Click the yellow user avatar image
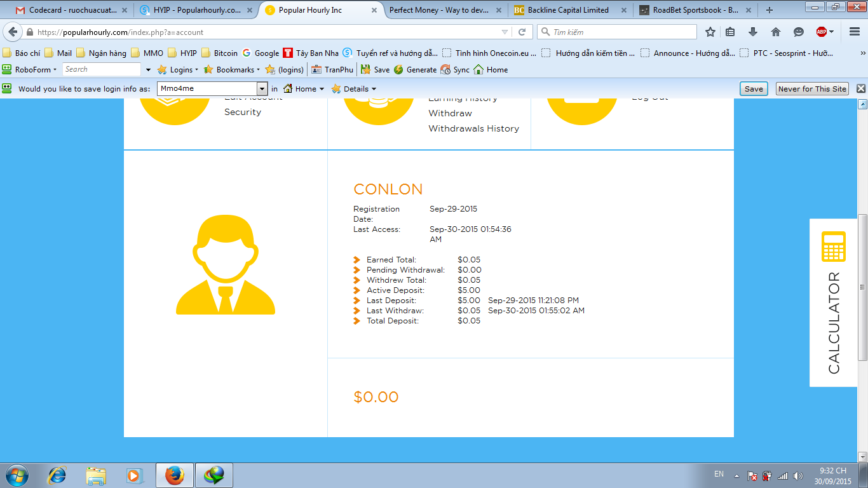 226,264
